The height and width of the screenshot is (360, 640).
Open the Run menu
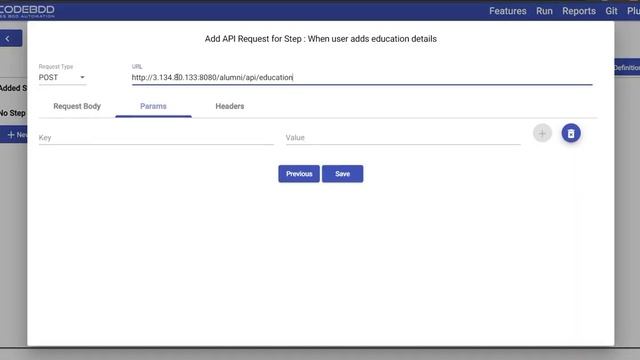pyautogui.click(x=544, y=11)
